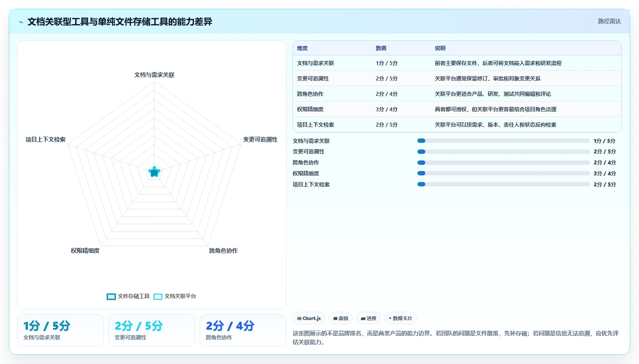Click the description starting 关联平台可以按需求
The image size is (639, 364).
click(x=495, y=125)
